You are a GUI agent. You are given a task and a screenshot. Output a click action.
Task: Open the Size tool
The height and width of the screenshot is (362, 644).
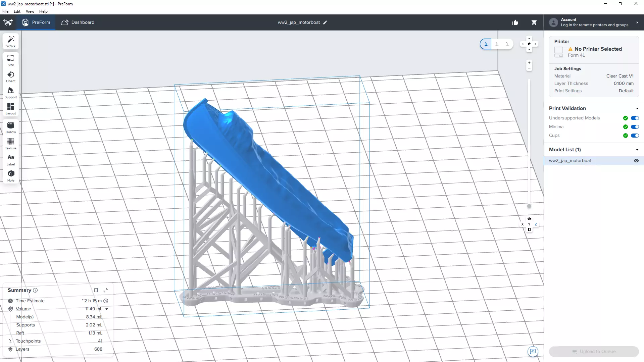tap(11, 61)
